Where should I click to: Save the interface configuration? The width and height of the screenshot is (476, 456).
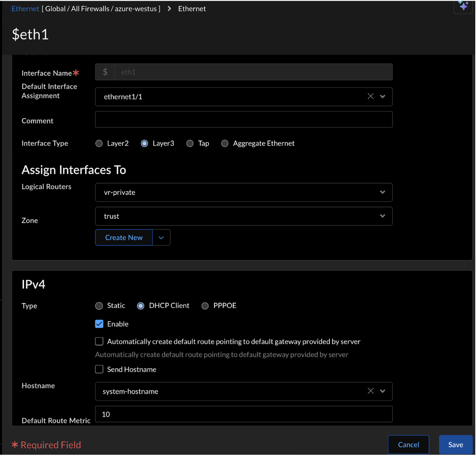(x=455, y=445)
